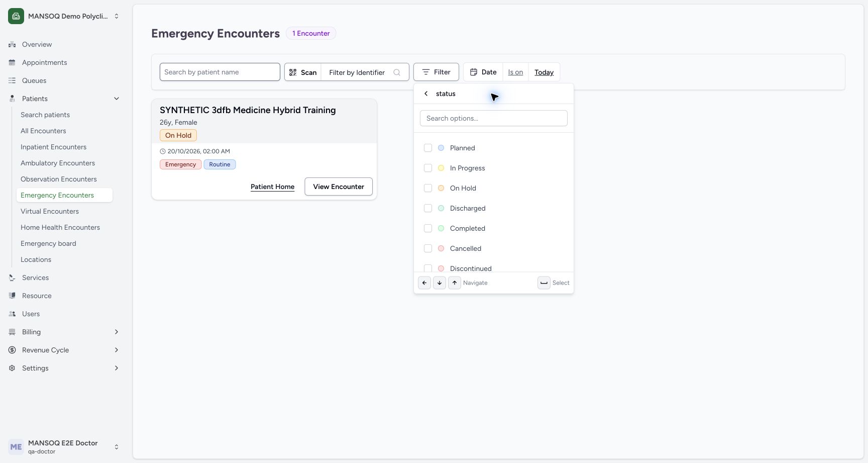Screen dimensions: 868x463
Task: Click the Appointments calendar icon
Action: [12, 62]
